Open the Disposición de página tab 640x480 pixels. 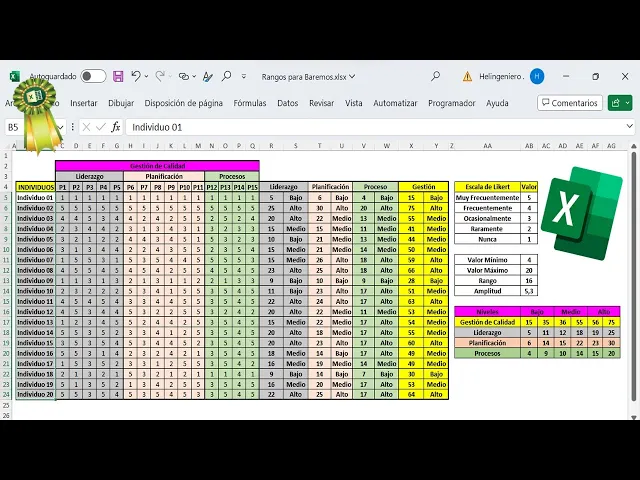coord(184,103)
